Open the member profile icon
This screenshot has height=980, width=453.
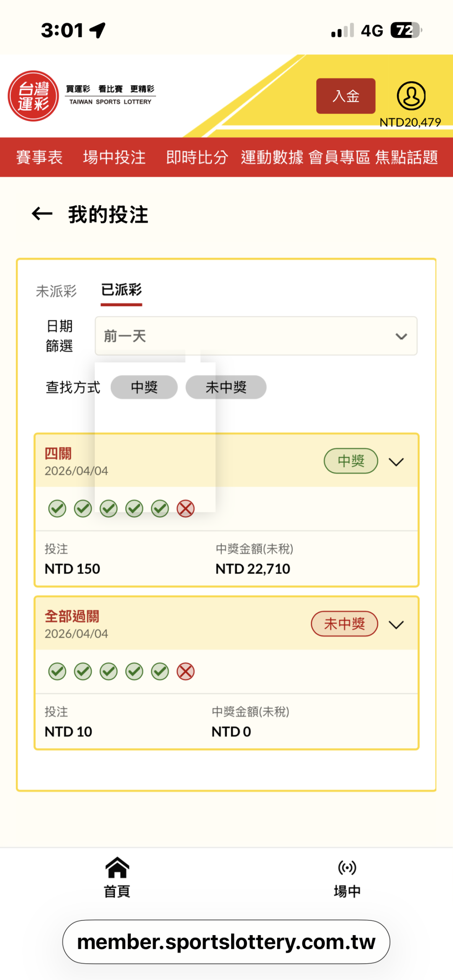[x=411, y=96]
